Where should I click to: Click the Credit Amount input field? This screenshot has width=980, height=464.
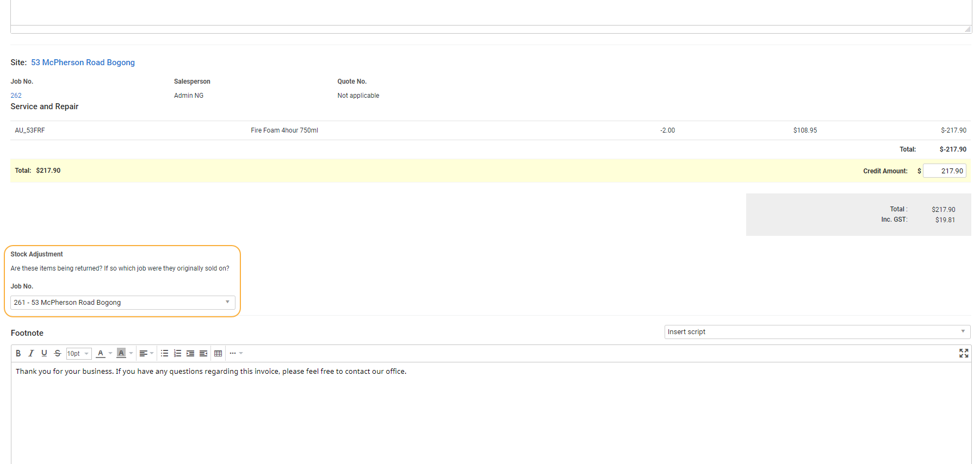pyautogui.click(x=945, y=171)
